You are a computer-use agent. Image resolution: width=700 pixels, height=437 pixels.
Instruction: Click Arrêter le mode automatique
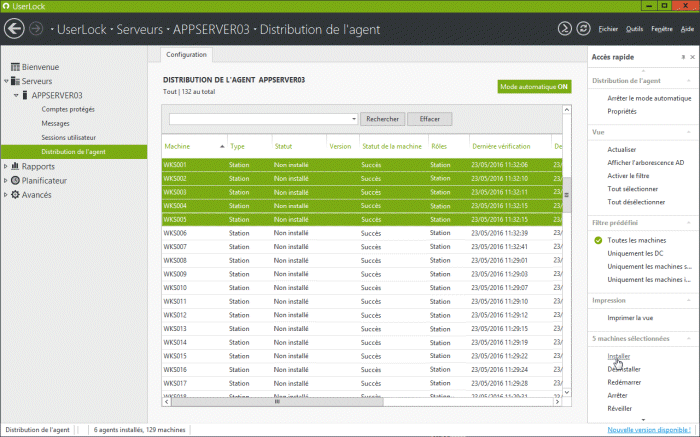[x=649, y=98]
